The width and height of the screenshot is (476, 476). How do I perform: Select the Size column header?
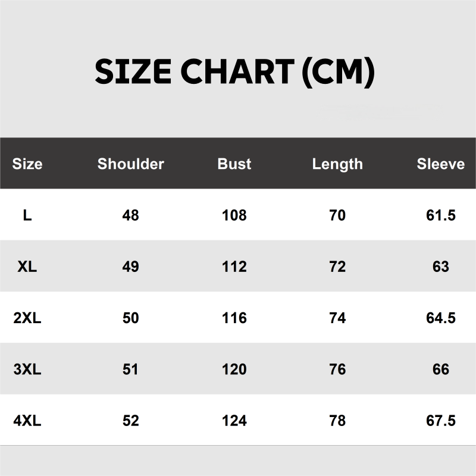coord(27,164)
